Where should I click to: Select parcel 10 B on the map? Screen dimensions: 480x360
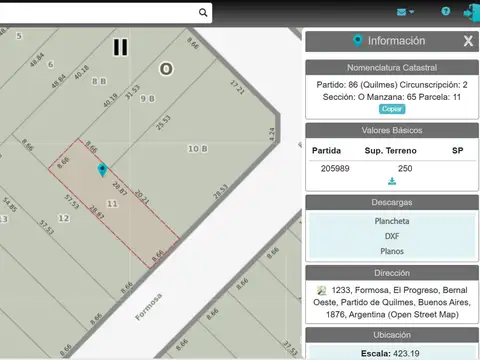198,149
